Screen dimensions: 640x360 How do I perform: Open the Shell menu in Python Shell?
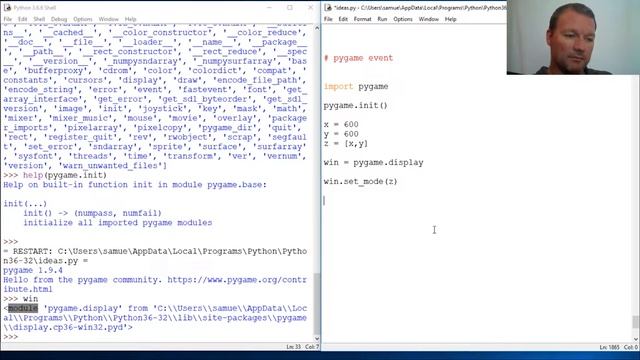[x=39, y=19]
